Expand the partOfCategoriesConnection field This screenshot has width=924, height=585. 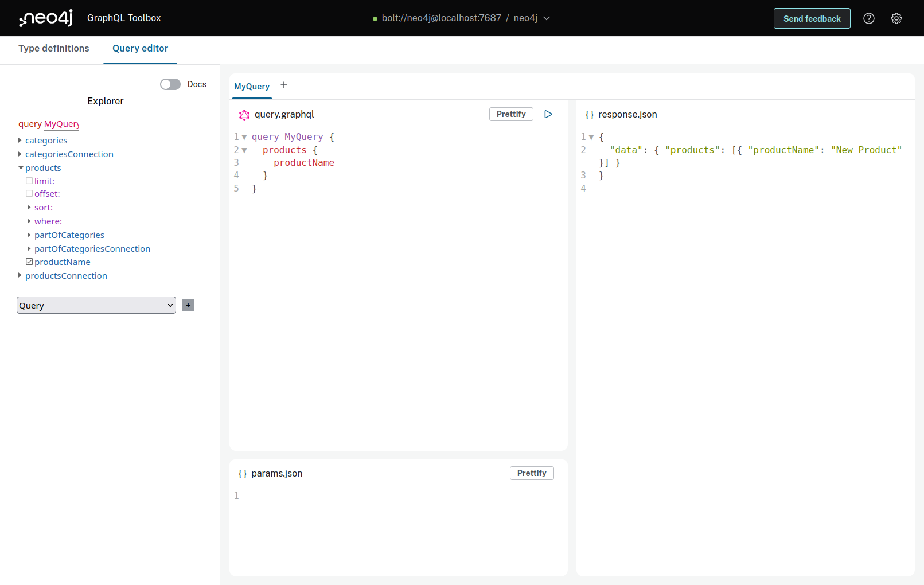coord(29,248)
